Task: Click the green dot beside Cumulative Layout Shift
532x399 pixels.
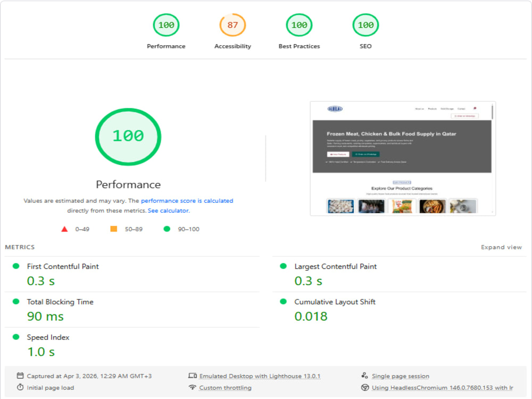Action: click(x=284, y=301)
